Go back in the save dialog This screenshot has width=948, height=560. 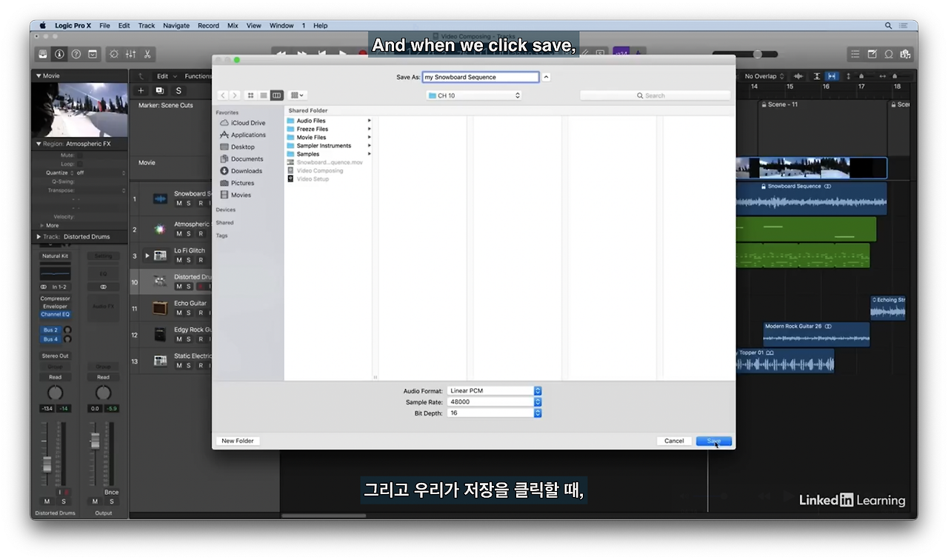tap(222, 96)
